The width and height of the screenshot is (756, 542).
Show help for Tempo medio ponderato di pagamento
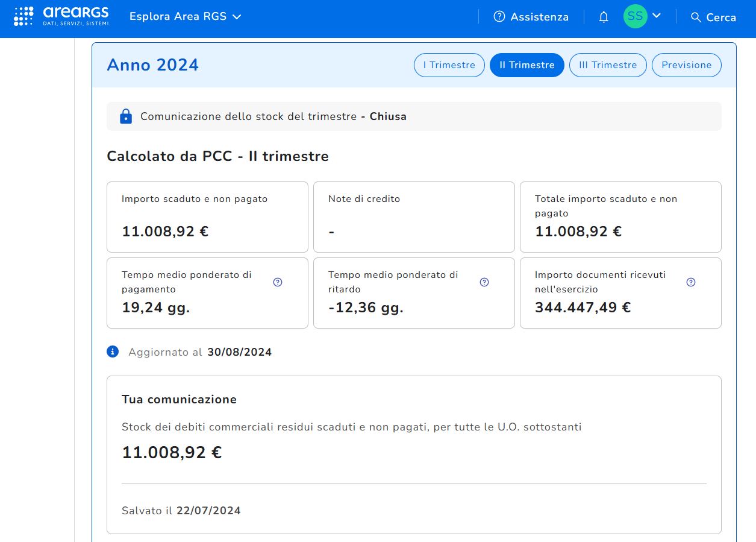tap(278, 282)
